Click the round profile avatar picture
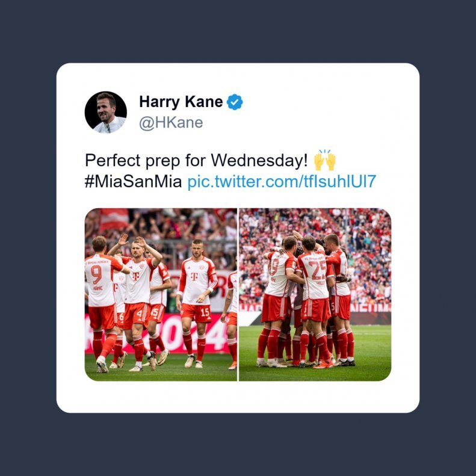 [x=106, y=113]
